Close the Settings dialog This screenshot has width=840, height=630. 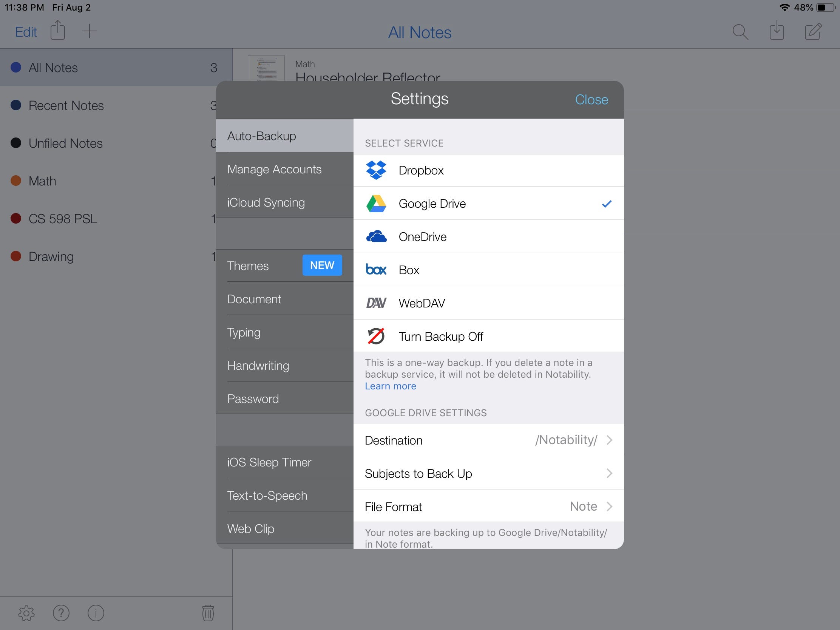[x=591, y=99]
